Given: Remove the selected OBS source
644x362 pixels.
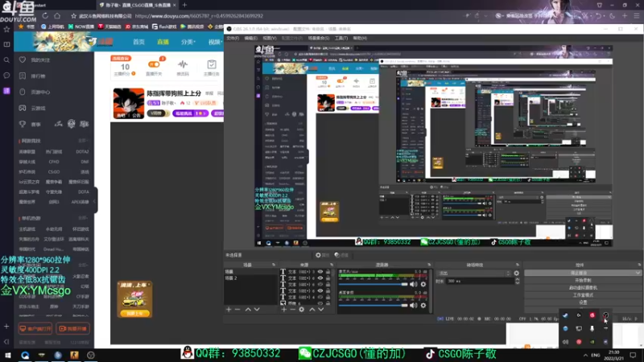Looking at the screenshot, I should (x=292, y=310).
